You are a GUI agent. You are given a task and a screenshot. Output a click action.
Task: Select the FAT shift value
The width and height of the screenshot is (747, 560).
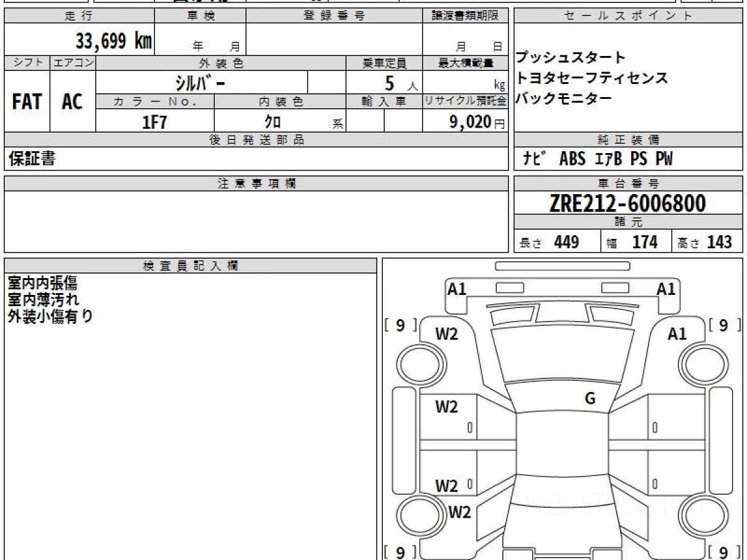pos(27,101)
